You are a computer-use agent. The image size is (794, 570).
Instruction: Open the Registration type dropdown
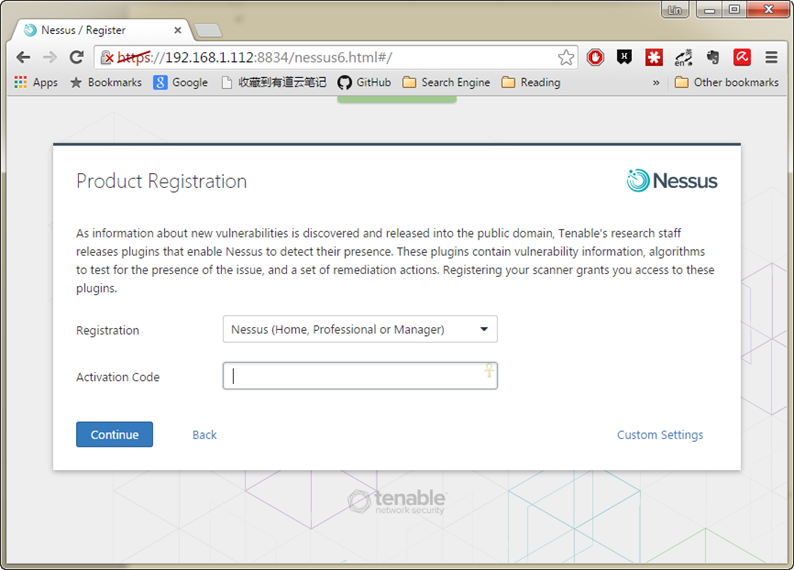(x=360, y=329)
